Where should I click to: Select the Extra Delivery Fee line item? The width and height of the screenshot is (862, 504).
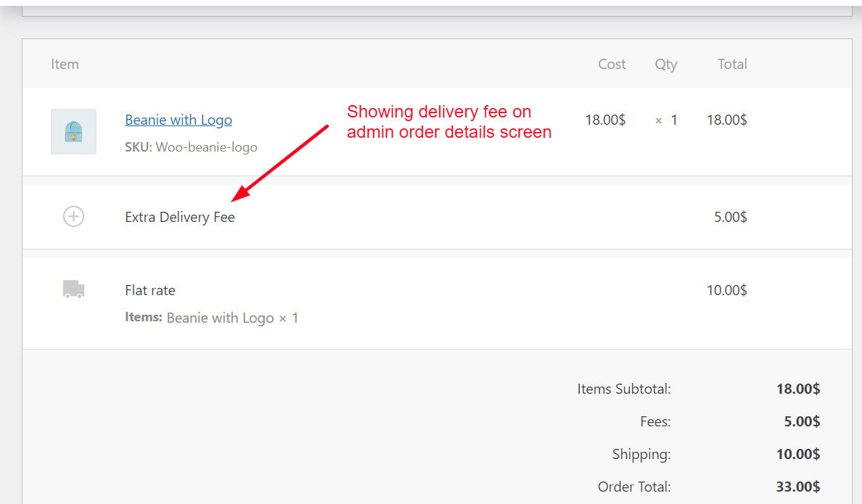click(x=180, y=216)
